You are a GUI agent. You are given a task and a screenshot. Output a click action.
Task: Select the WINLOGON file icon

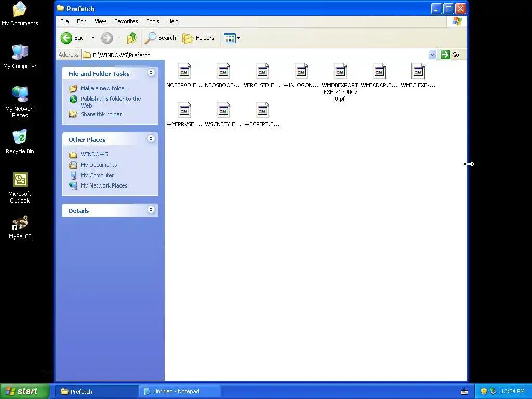point(301,72)
